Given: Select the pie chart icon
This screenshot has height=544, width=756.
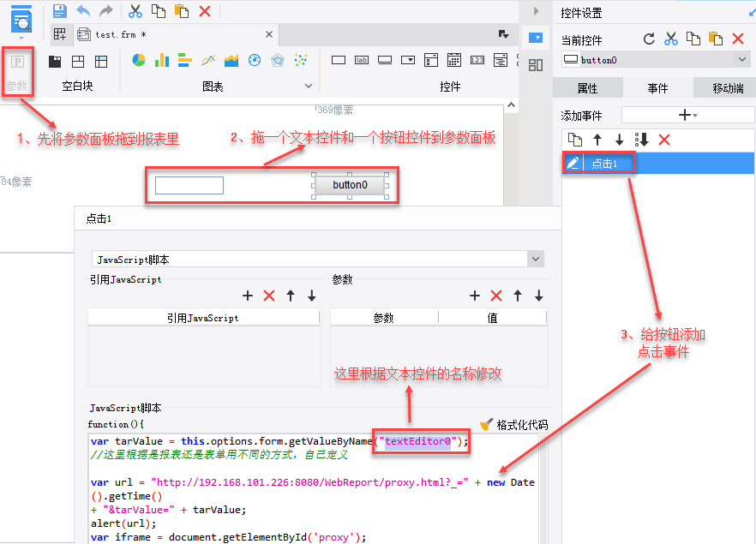Looking at the screenshot, I should pyautogui.click(x=139, y=60).
